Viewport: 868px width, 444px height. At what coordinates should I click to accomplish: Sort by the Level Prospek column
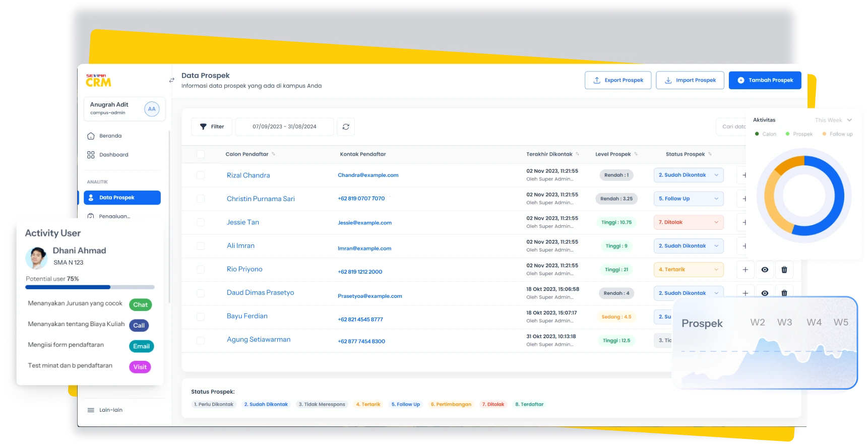click(636, 154)
